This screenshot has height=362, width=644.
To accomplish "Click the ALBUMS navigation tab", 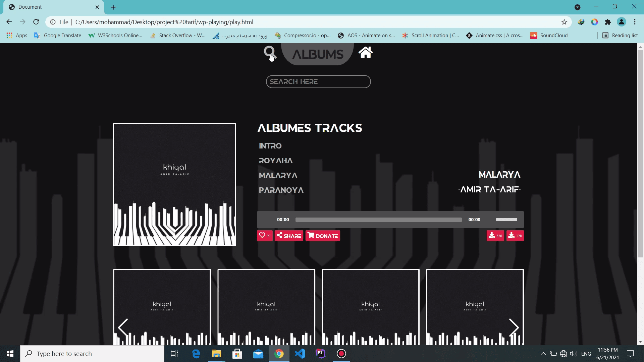I will pyautogui.click(x=317, y=53).
